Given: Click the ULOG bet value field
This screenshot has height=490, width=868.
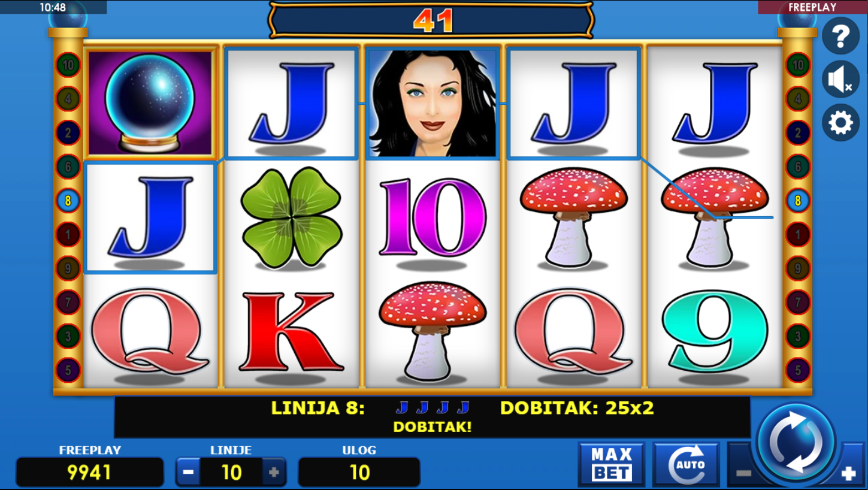Looking at the screenshot, I should (x=359, y=472).
